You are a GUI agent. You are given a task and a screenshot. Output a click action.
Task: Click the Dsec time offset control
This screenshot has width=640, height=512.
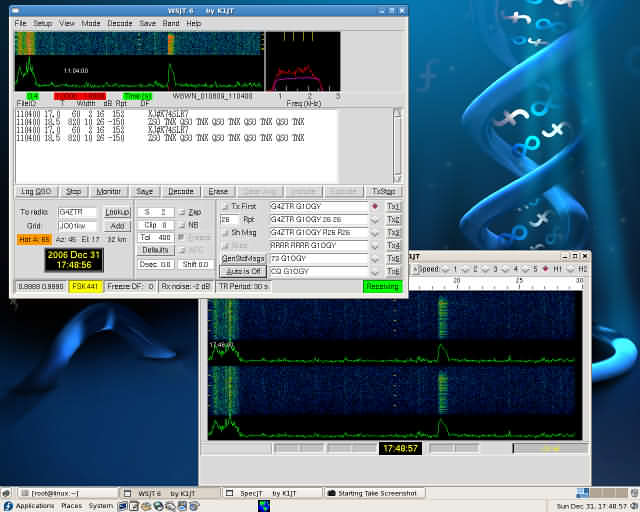coord(156,265)
